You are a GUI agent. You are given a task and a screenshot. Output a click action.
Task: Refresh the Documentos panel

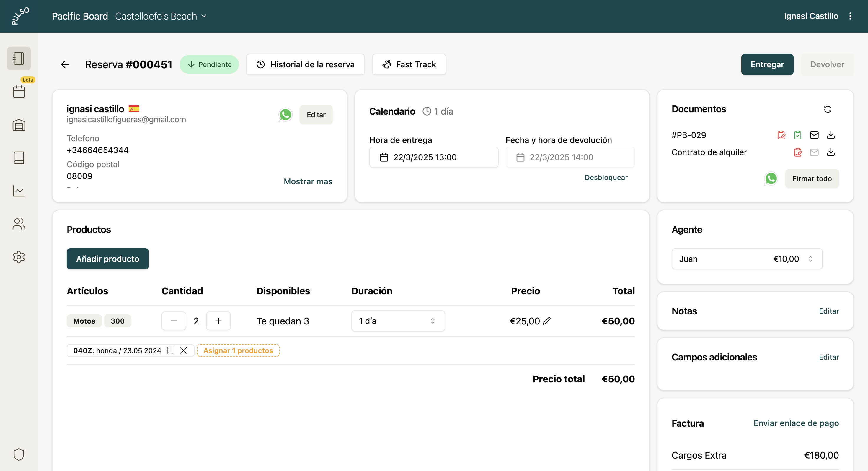pos(828,109)
